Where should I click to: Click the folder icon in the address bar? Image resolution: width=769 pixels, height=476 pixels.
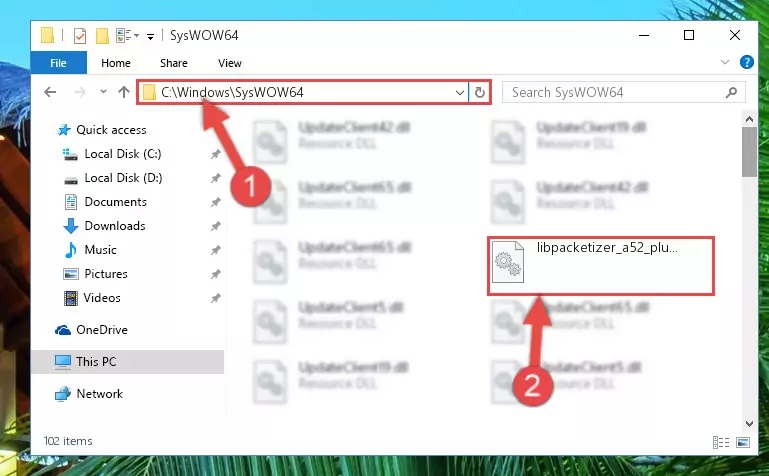[x=150, y=92]
